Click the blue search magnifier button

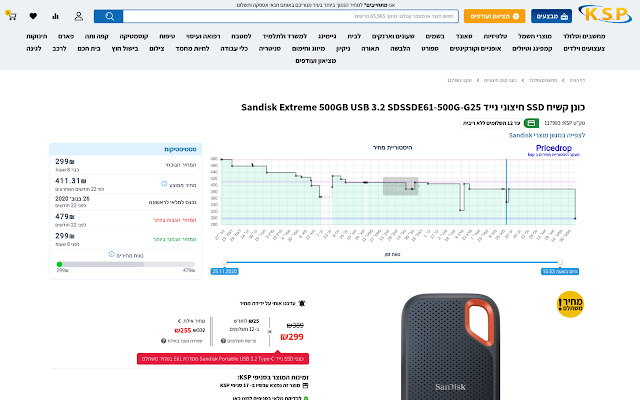coord(109,16)
